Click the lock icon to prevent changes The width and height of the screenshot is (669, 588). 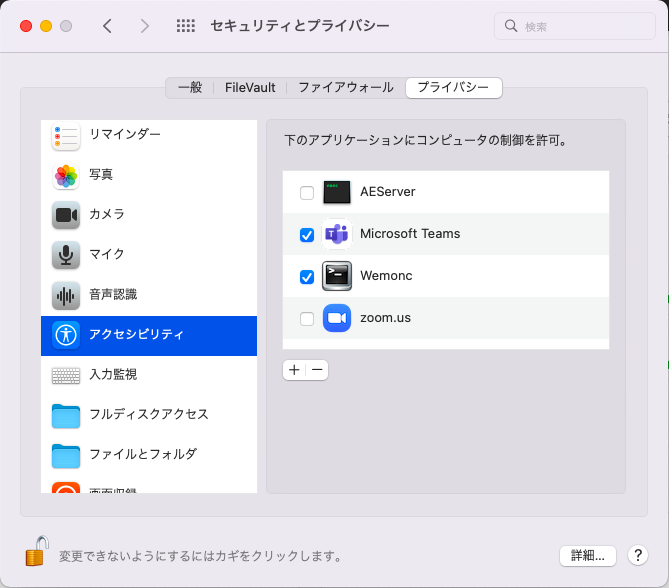[36, 551]
